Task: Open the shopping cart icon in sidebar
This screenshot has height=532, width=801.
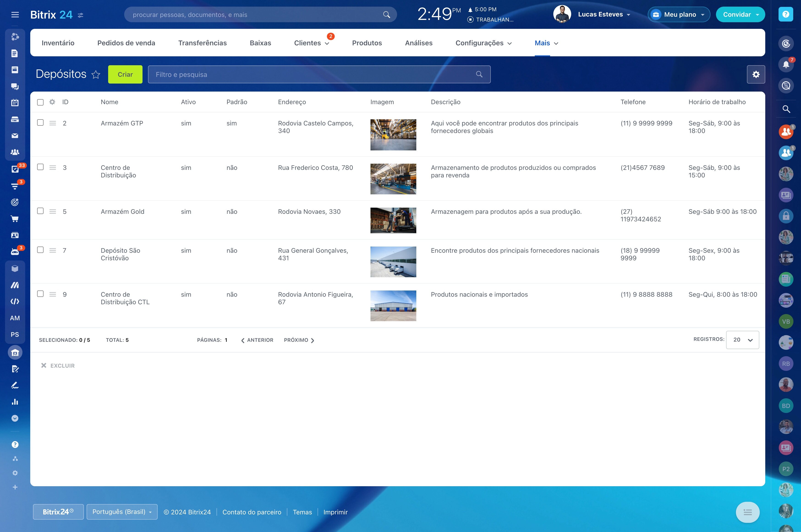Action: (15, 219)
